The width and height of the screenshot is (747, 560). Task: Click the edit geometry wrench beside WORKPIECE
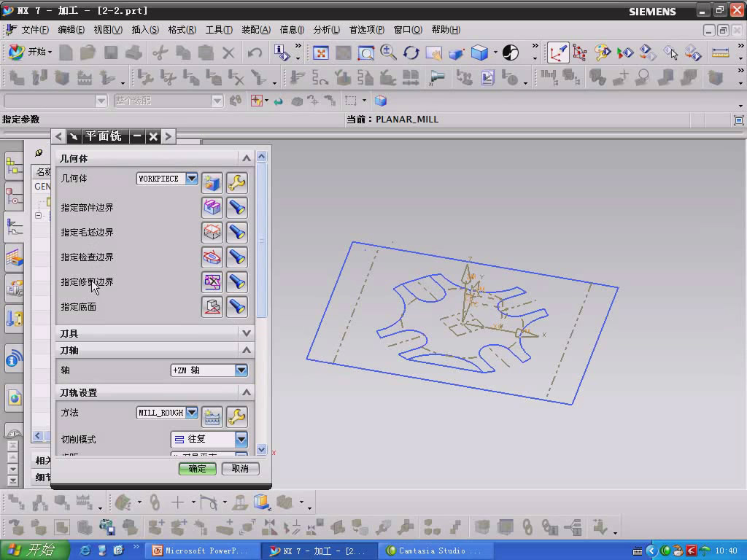pyautogui.click(x=237, y=182)
